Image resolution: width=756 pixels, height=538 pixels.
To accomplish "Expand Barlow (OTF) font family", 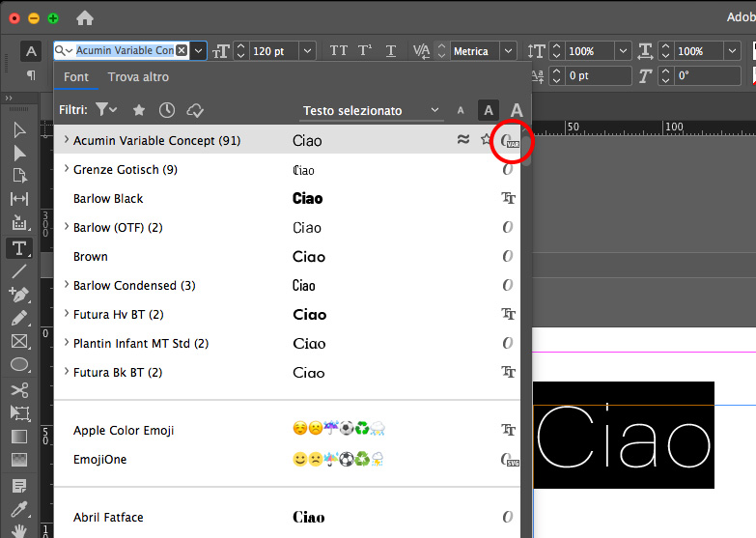I will pyautogui.click(x=67, y=226).
